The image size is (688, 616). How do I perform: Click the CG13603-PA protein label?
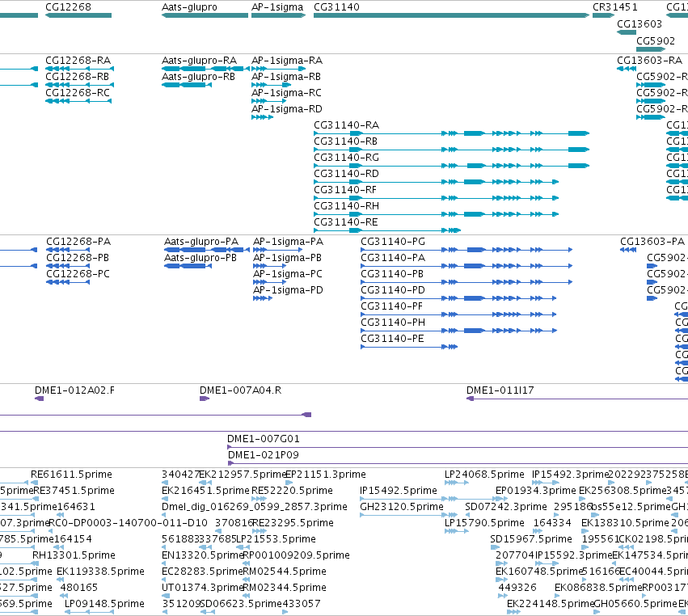point(652,242)
